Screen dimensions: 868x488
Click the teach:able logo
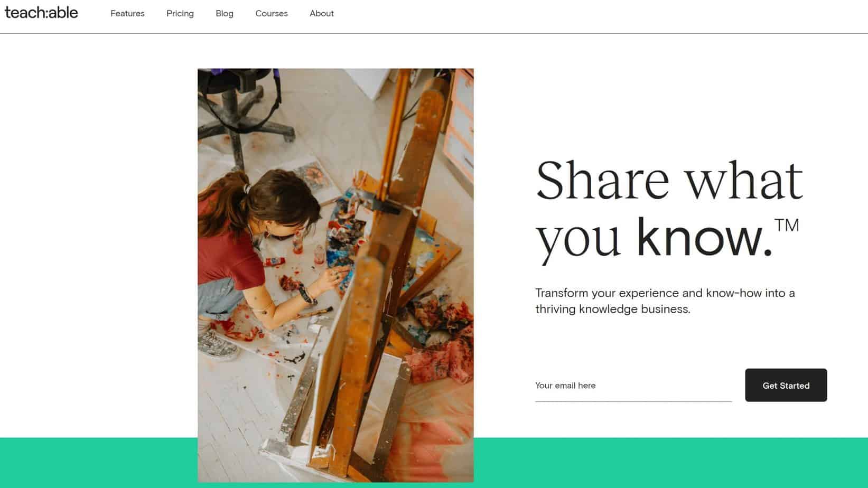[41, 13]
